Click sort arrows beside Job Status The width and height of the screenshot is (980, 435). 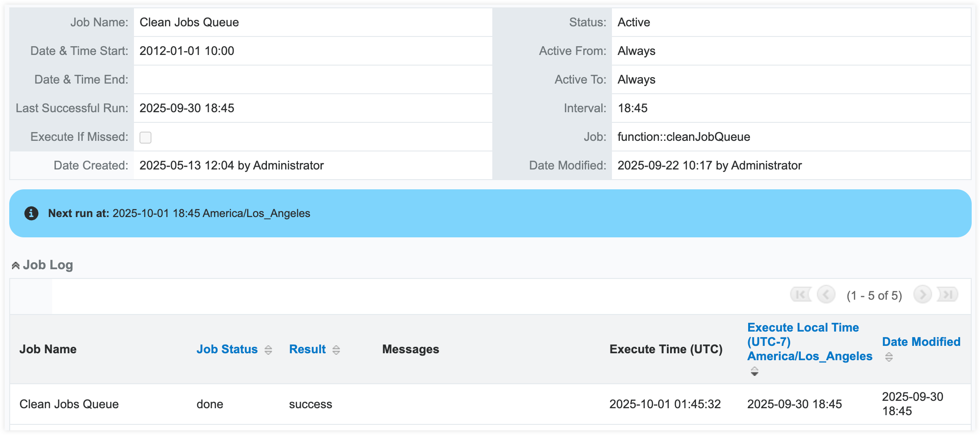[x=268, y=350]
